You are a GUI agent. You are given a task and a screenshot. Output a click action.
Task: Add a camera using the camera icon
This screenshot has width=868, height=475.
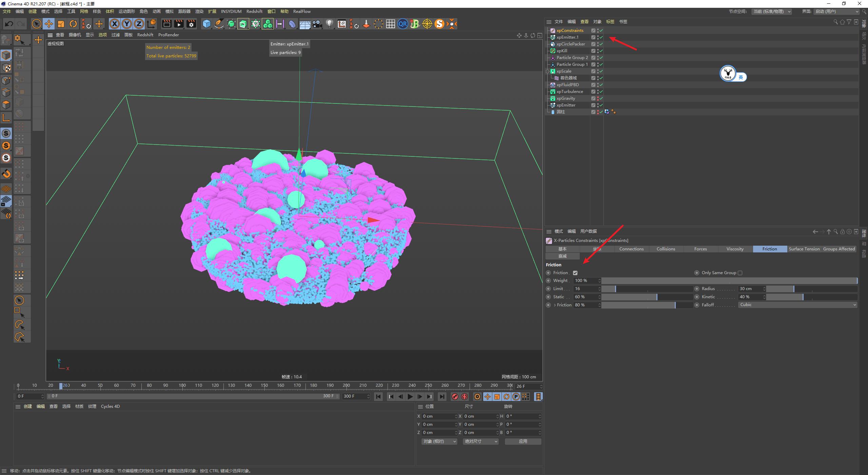(x=317, y=24)
